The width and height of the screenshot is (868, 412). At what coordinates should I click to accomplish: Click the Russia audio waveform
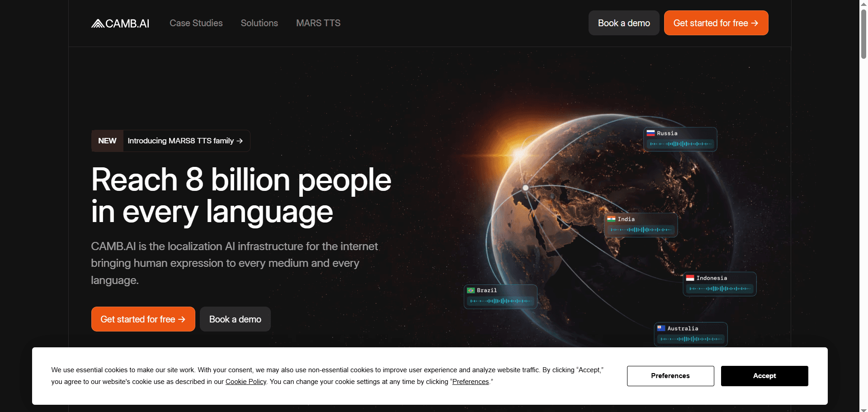click(680, 144)
